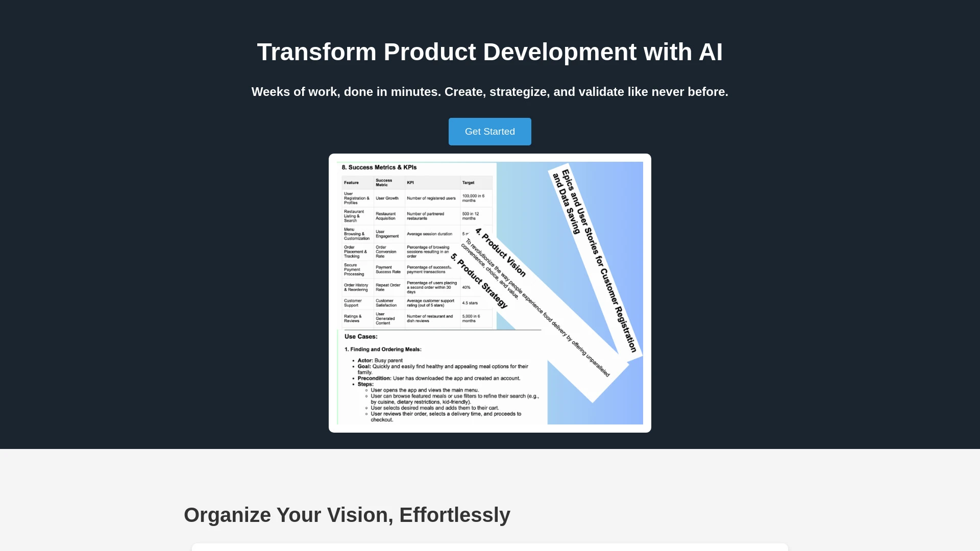Click the Organize Your Vision heading
Viewport: 980px width, 551px height.
347,515
